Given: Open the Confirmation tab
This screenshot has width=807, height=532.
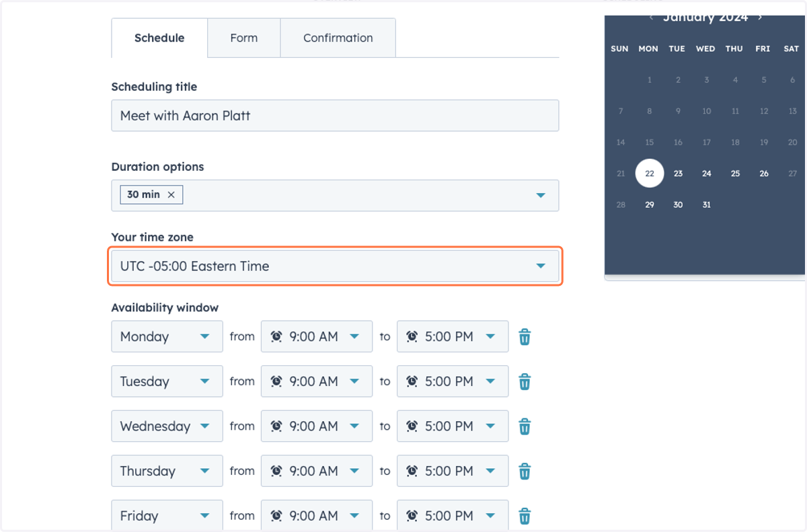Looking at the screenshot, I should pos(338,38).
